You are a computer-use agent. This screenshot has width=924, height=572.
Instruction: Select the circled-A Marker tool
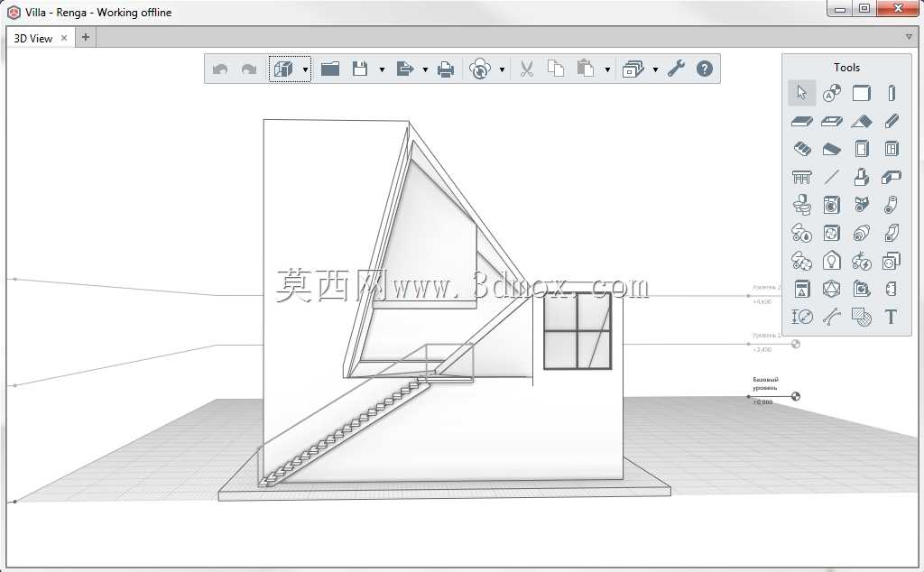831,93
